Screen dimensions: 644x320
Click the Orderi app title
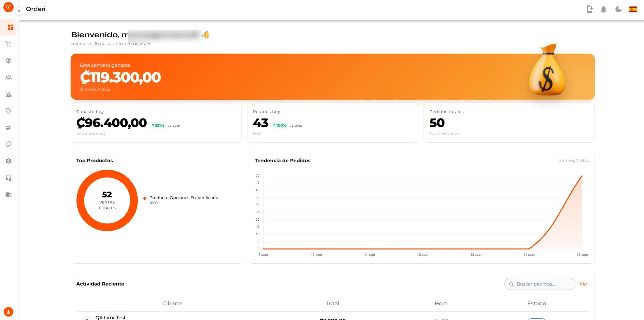click(35, 9)
